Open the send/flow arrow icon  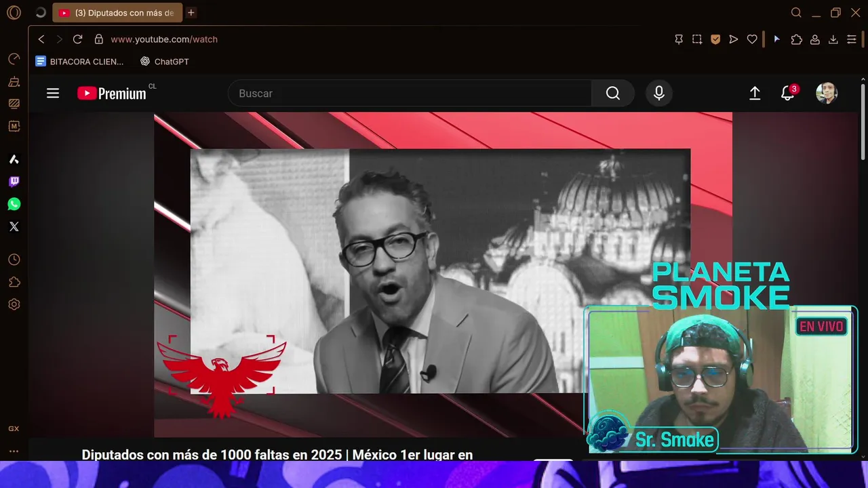point(734,39)
